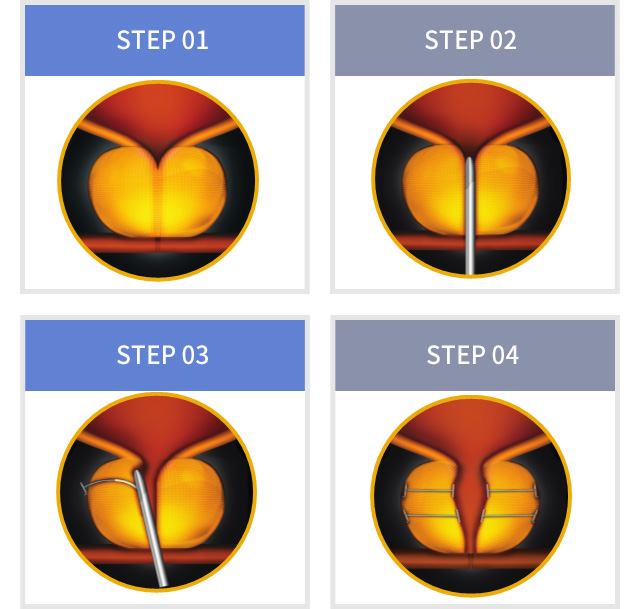Click the left prostate lobe in STEP 01
Image resolution: width=640 pixels, height=609 pixels.
(x=124, y=192)
